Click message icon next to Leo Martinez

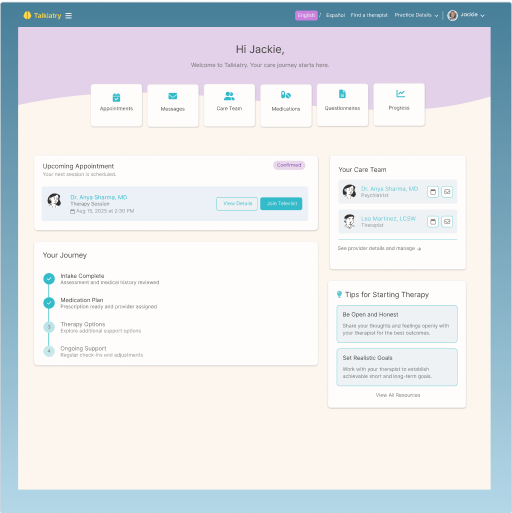click(x=447, y=222)
